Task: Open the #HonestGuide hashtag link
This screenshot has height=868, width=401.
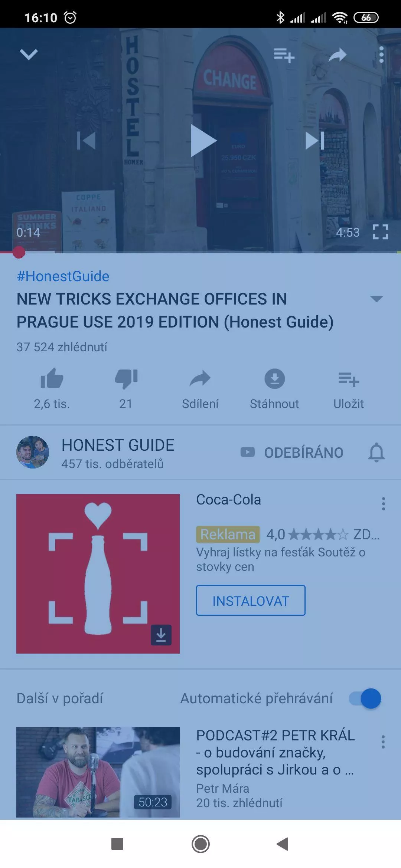Action: click(63, 276)
